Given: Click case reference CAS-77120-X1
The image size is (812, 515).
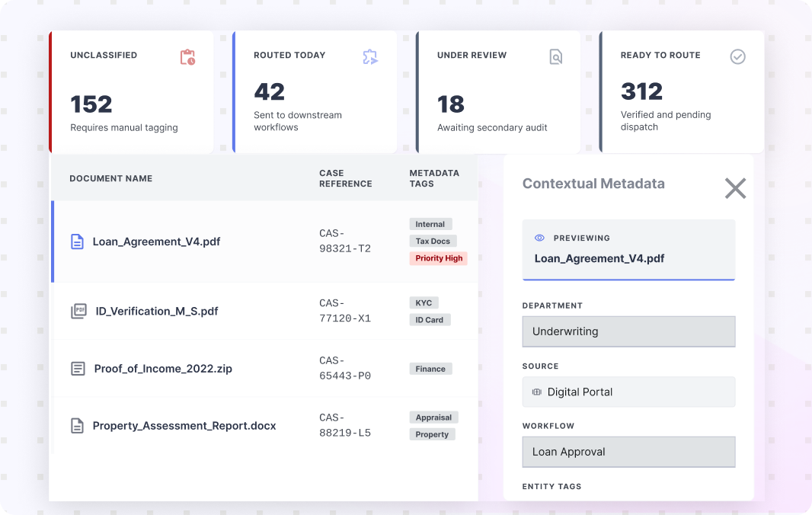Looking at the screenshot, I should click(345, 310).
